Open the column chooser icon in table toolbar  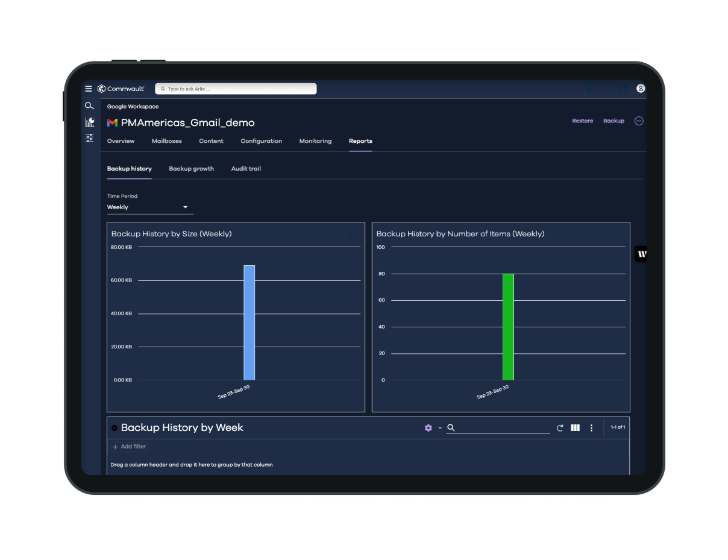(x=576, y=428)
